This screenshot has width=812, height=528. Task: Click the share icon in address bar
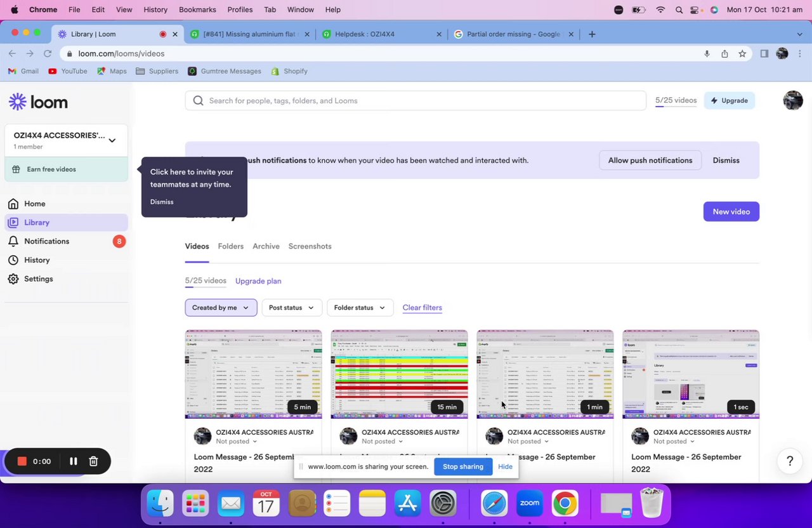(x=724, y=54)
